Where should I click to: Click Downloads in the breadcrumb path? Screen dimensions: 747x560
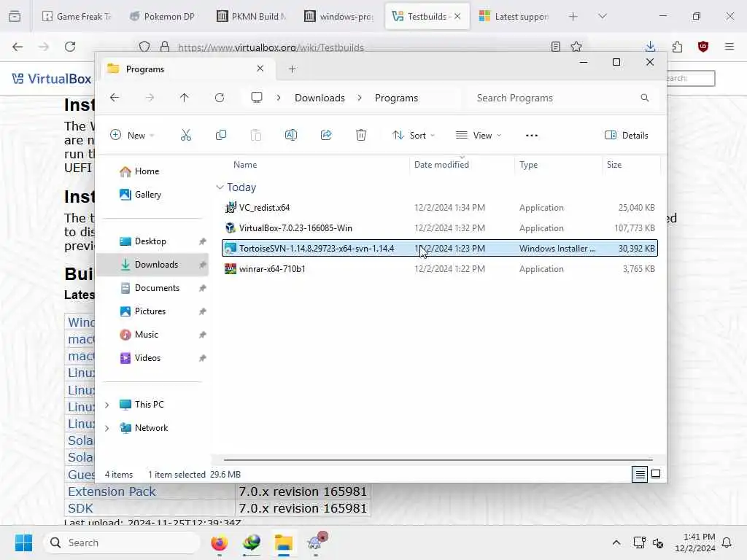(320, 98)
